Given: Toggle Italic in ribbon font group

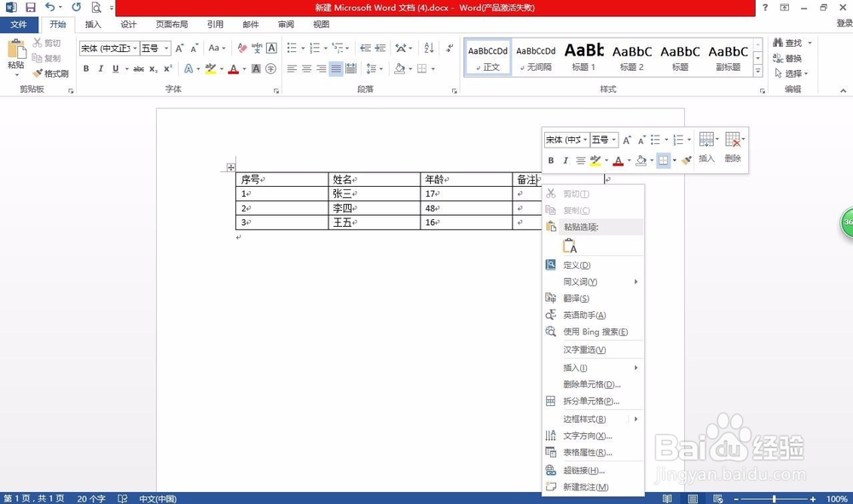Looking at the screenshot, I should point(101,69).
